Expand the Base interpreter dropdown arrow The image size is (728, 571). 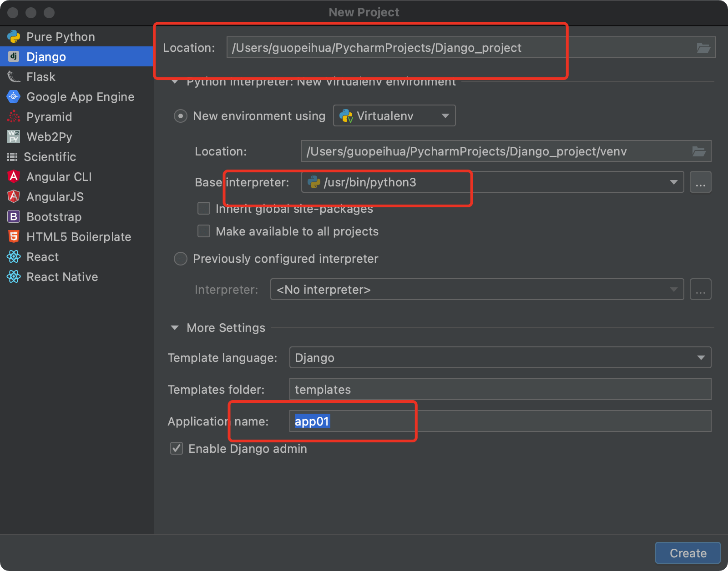tap(673, 182)
